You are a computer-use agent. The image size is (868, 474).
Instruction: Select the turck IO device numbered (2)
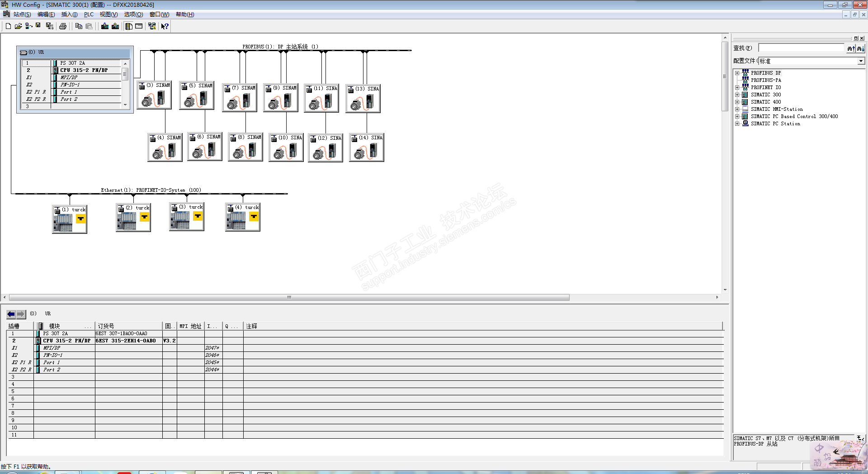tap(133, 218)
